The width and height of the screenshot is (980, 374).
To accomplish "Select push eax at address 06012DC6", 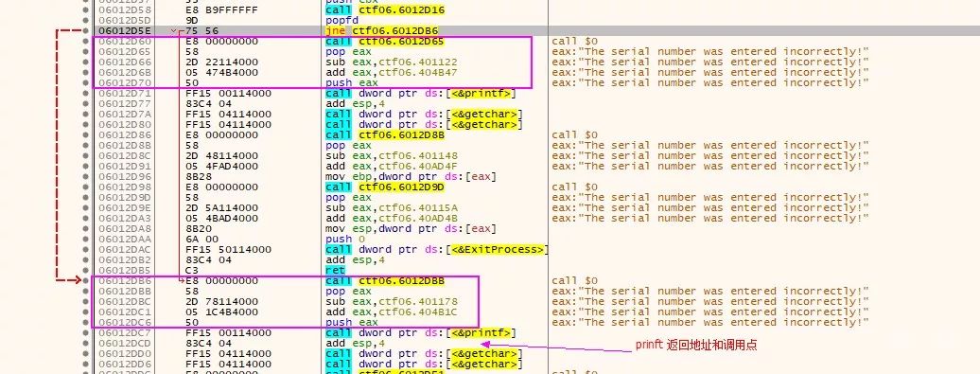I will [352, 323].
